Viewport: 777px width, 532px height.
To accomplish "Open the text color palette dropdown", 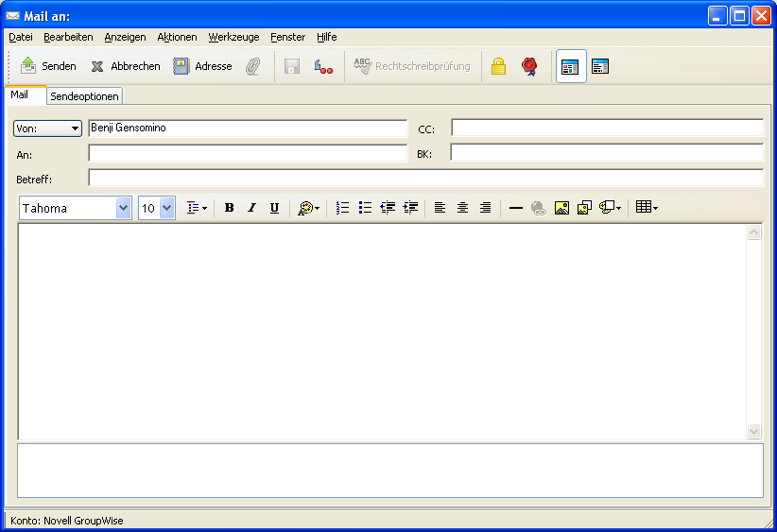I will [308, 208].
